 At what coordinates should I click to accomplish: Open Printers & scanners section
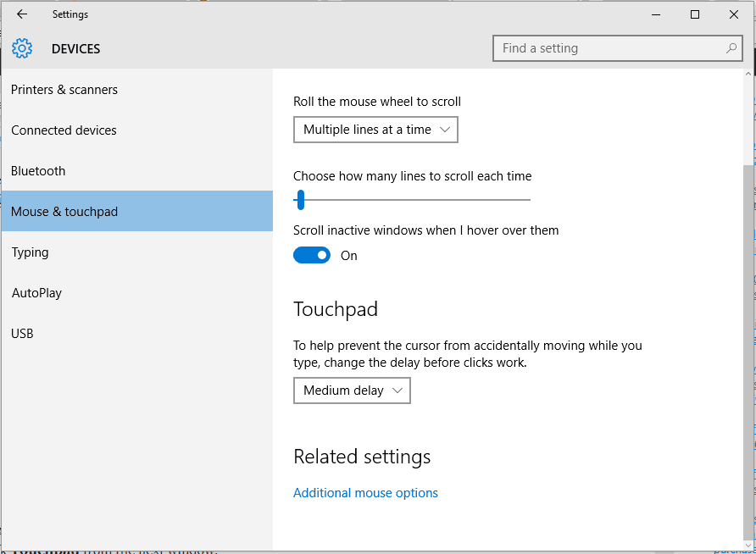pos(64,90)
